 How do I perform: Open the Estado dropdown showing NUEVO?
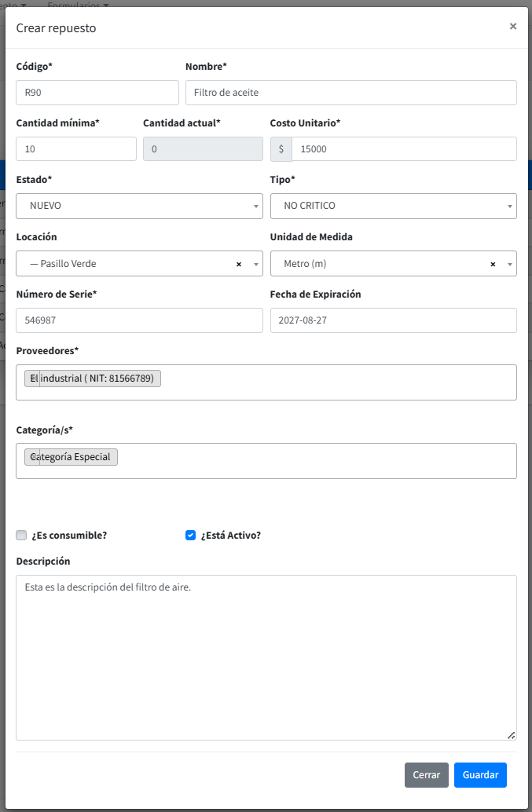(x=139, y=206)
